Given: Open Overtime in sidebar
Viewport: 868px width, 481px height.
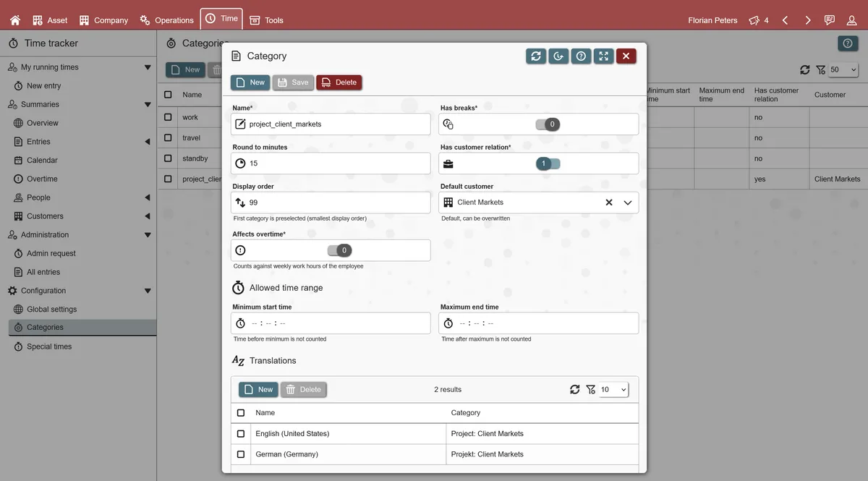Looking at the screenshot, I should click(42, 179).
